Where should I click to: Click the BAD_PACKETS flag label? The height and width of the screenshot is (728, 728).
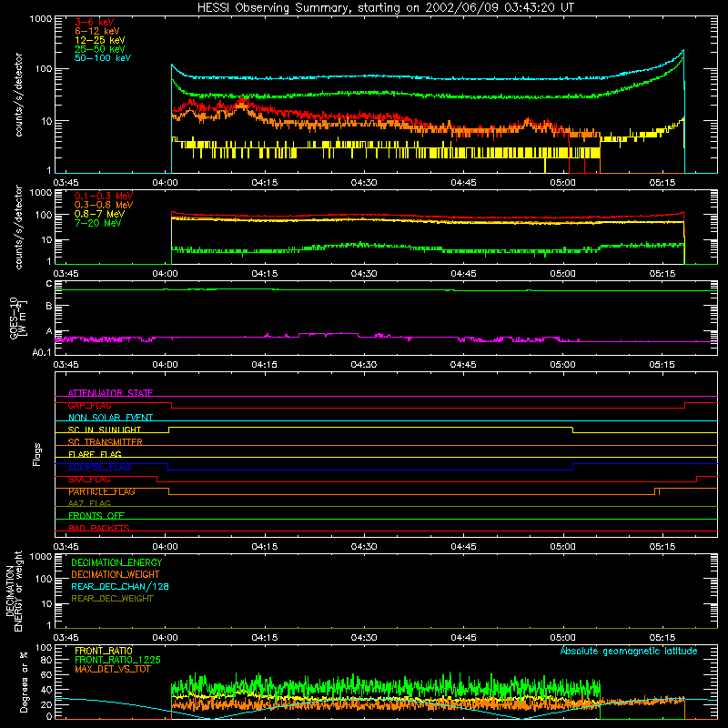(99, 528)
